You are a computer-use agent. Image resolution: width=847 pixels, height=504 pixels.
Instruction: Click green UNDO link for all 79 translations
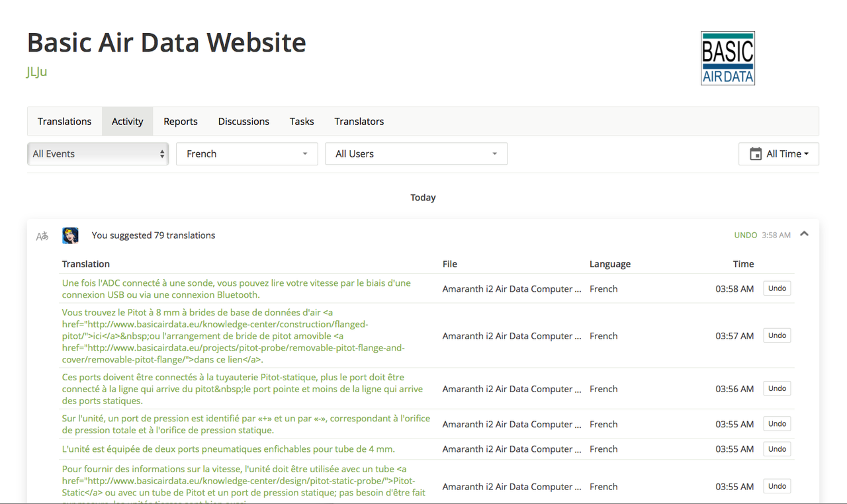pyautogui.click(x=746, y=235)
